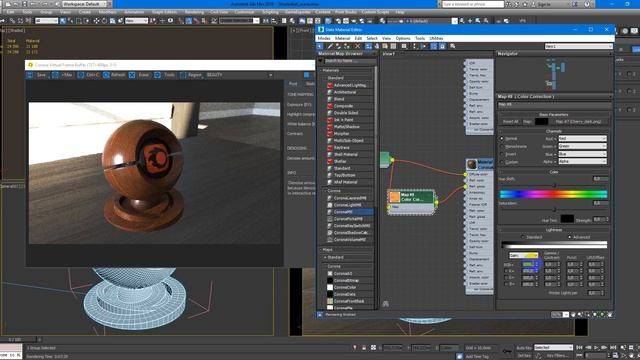Collapse the Maps group in browser

coord(321,250)
